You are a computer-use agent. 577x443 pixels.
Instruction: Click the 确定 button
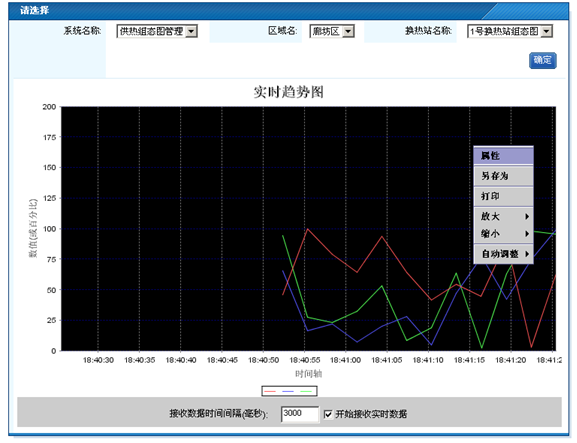(543, 60)
